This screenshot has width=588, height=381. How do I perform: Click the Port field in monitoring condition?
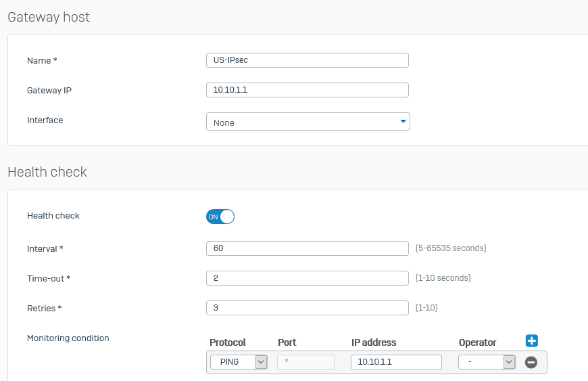coord(305,362)
